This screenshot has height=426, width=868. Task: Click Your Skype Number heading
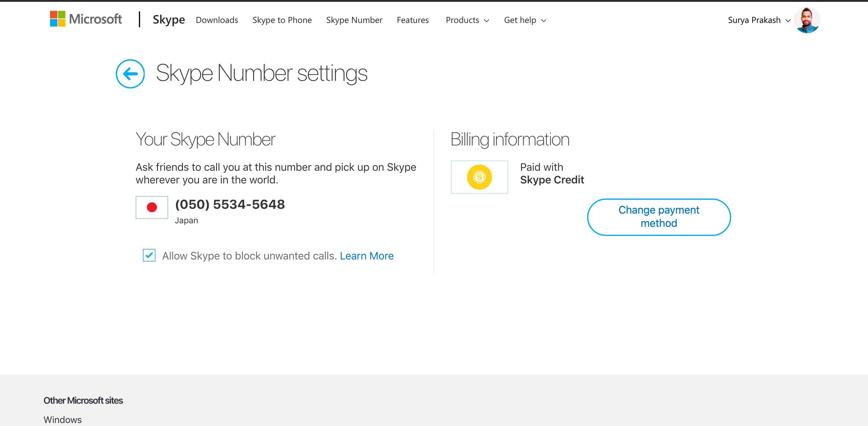tap(206, 139)
